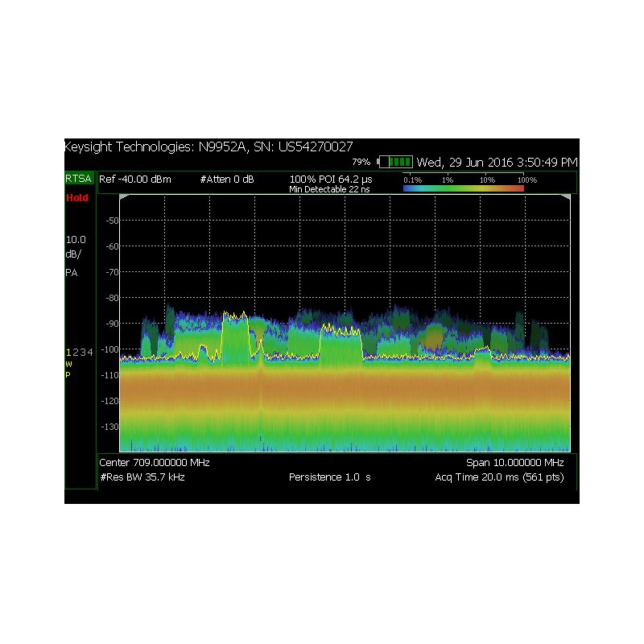Viewport: 644px width, 644px height.
Task: Select trace number 4
Action: pos(90,353)
